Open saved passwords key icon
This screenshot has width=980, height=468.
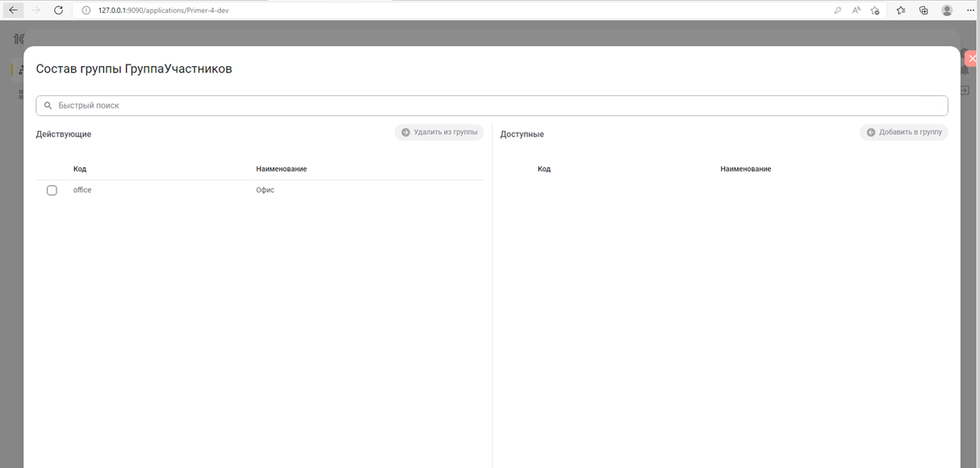click(x=837, y=10)
